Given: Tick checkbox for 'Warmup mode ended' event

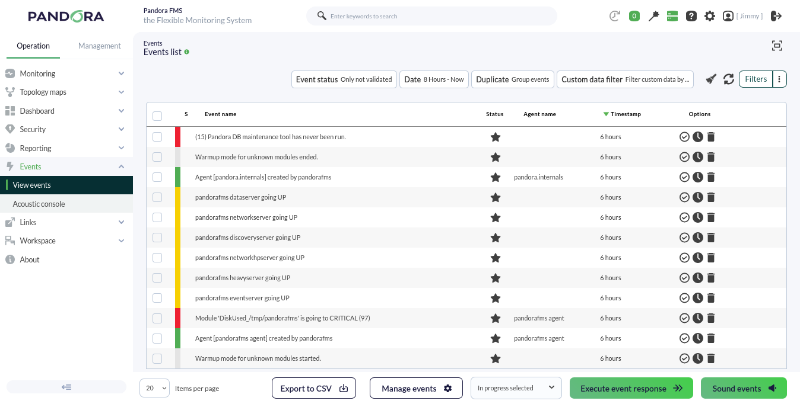Looking at the screenshot, I should click(x=157, y=157).
